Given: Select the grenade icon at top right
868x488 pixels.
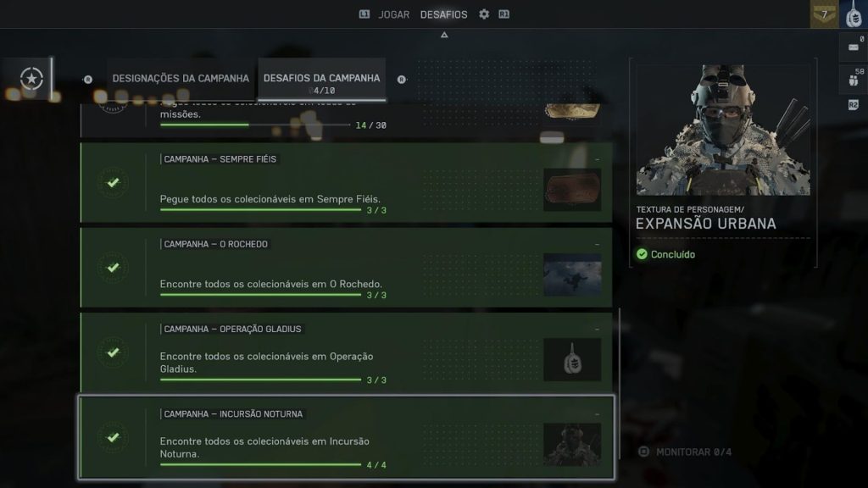Looking at the screenshot, I should [x=854, y=14].
